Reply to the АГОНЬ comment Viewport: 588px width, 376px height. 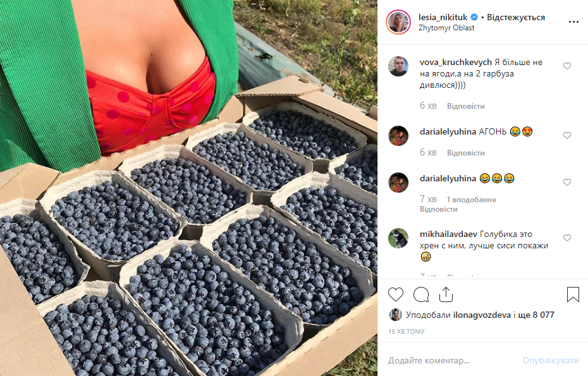pos(465,152)
